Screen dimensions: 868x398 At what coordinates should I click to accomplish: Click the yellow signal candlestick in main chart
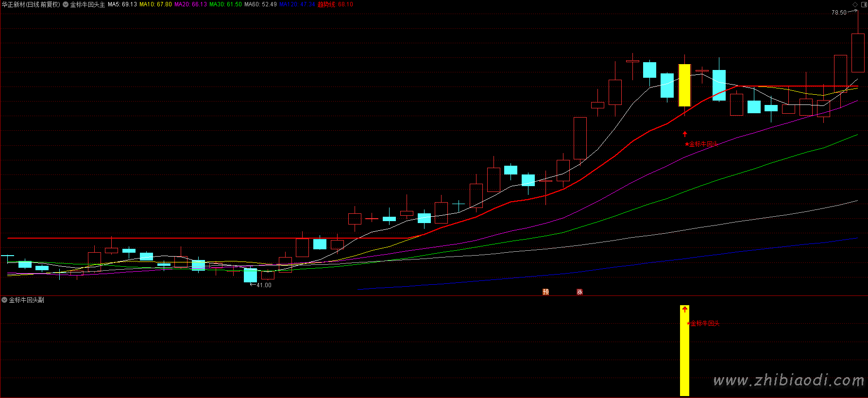(684, 85)
